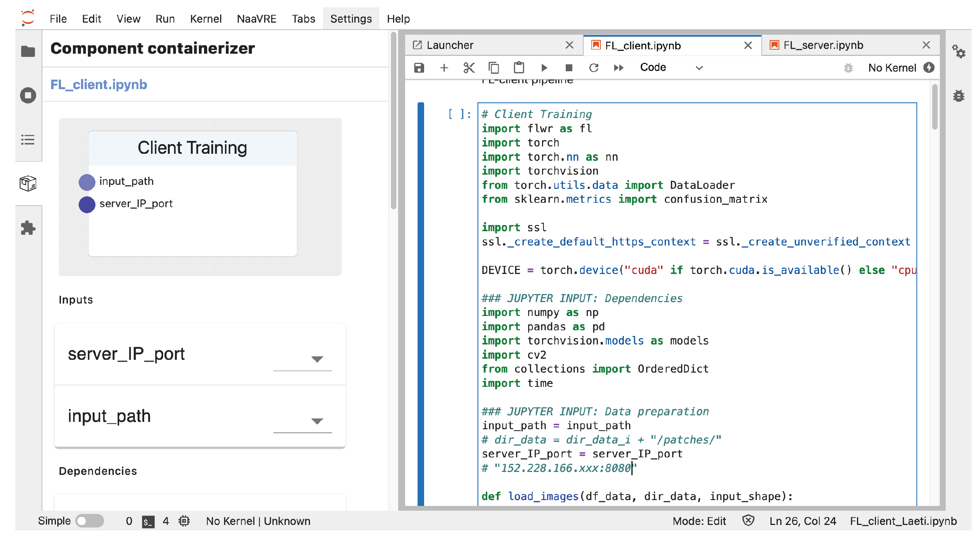Open the property inspector gears icon
980x541 pixels.
click(x=959, y=51)
